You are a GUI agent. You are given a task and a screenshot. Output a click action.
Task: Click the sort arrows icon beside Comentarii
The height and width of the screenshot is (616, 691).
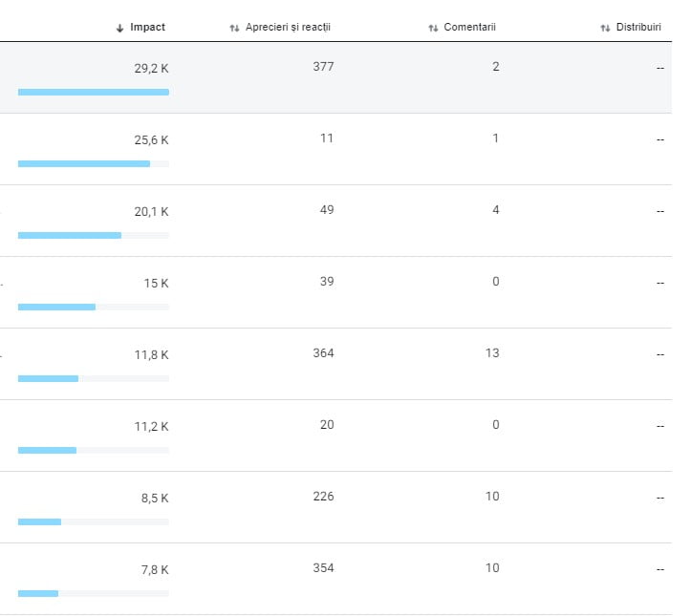[x=433, y=28]
